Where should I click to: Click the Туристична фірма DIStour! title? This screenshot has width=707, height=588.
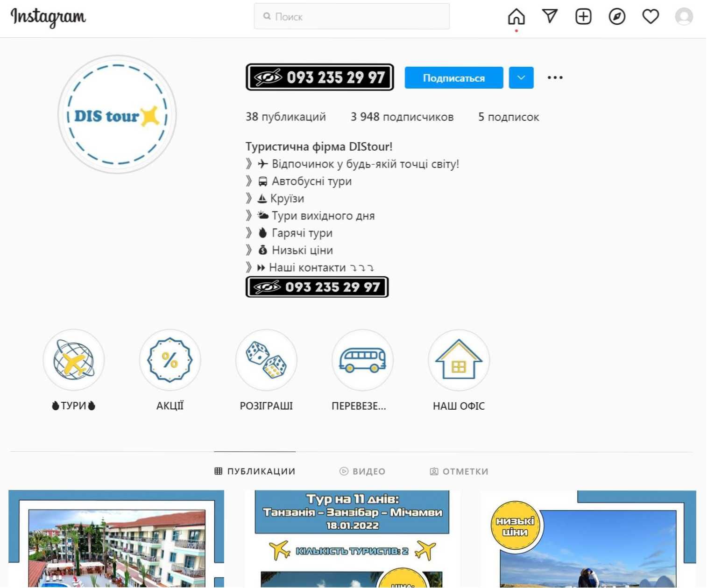pyautogui.click(x=319, y=147)
